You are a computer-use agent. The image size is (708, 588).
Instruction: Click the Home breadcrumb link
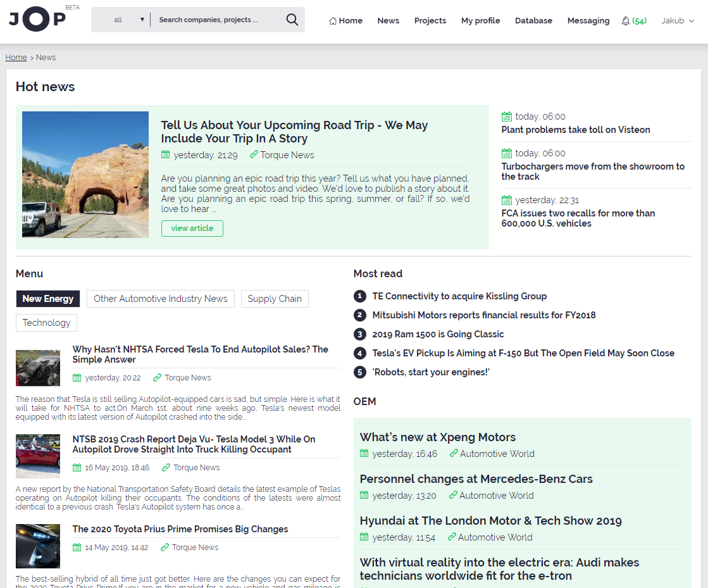click(x=16, y=58)
